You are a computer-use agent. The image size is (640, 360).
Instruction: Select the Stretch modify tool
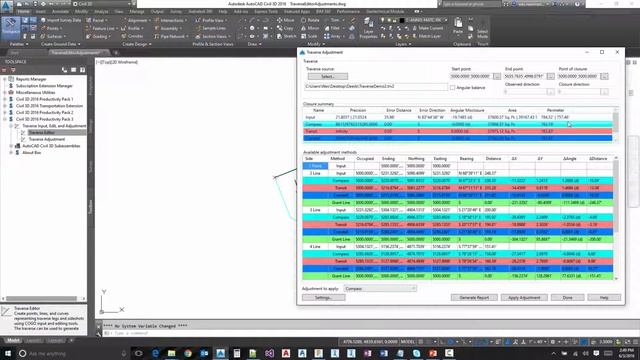(286, 36)
